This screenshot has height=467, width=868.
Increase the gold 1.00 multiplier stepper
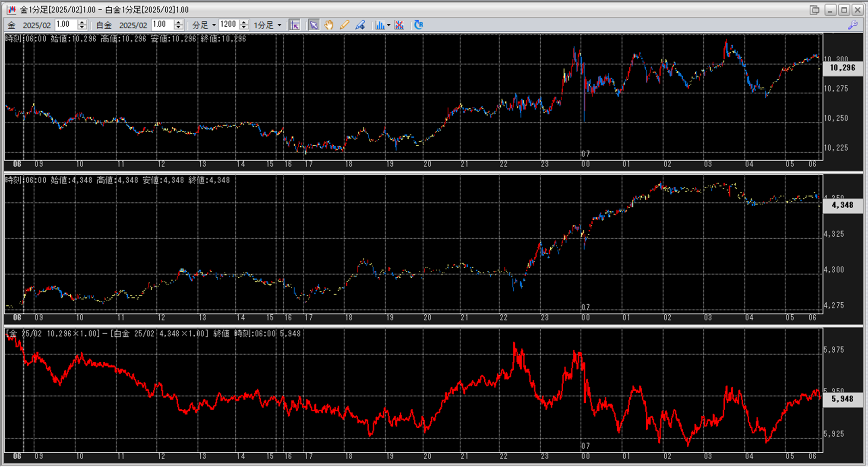[82, 22]
